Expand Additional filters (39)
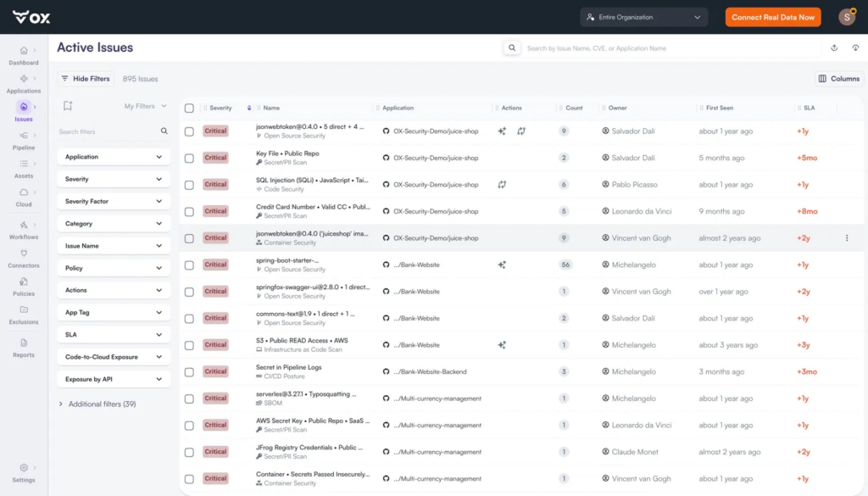The image size is (868, 496). coord(97,404)
